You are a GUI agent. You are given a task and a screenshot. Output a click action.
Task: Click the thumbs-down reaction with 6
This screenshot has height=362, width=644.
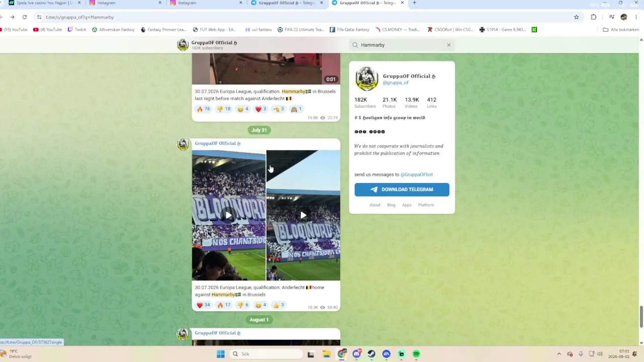pos(243,305)
